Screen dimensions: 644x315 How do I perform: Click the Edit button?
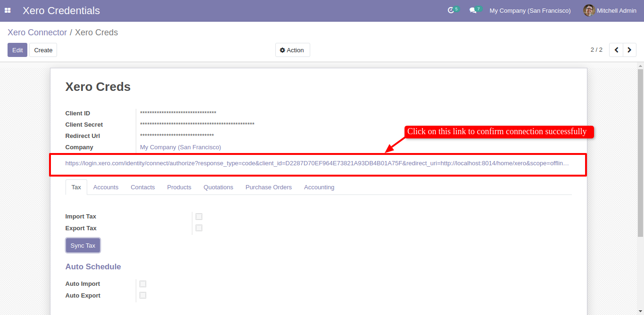17,50
